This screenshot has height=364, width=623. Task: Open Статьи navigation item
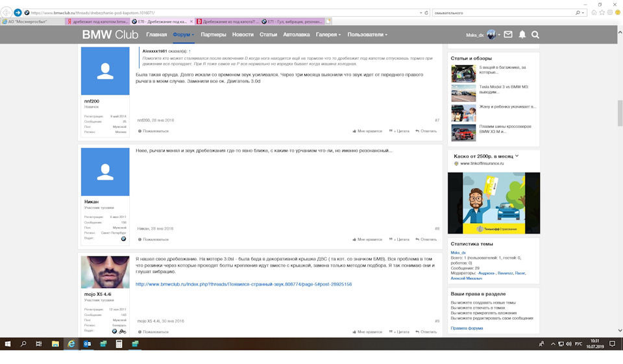coord(268,34)
